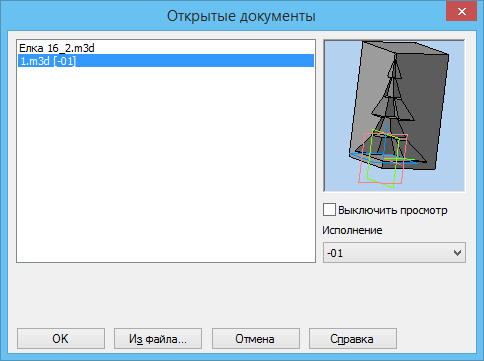Open the Исполнение combo box
484x361 pixels.
pos(394,253)
